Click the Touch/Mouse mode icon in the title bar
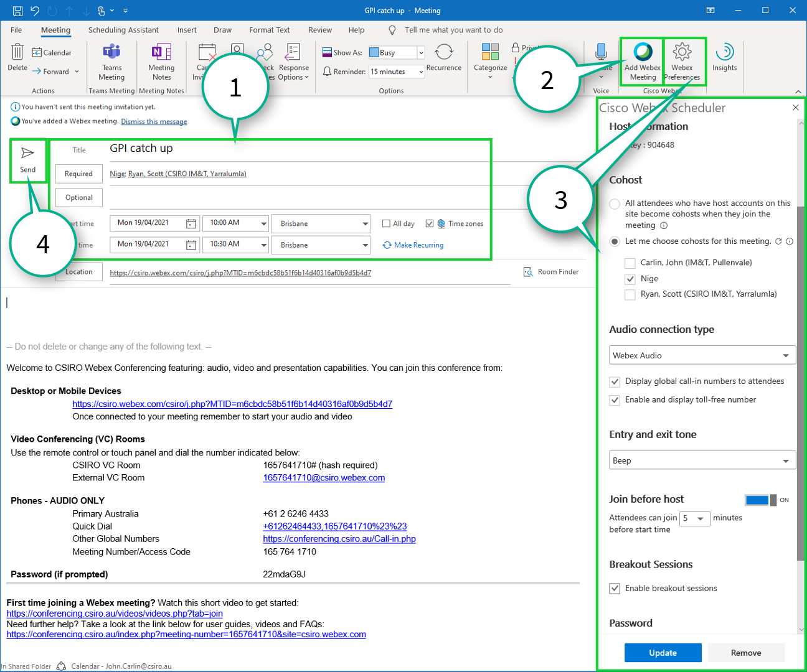 pos(101,11)
